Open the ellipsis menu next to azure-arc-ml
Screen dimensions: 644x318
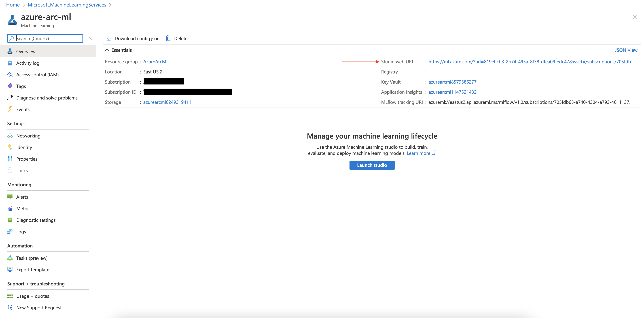(83, 17)
